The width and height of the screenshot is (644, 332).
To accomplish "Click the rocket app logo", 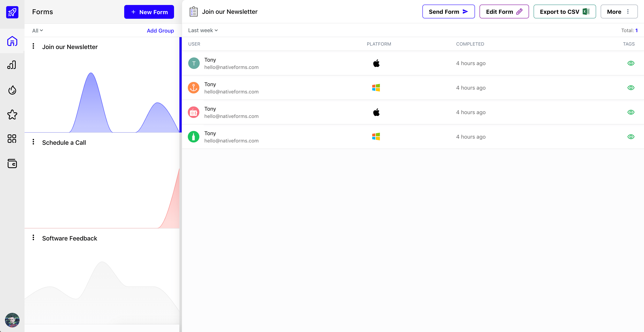I will [12, 12].
